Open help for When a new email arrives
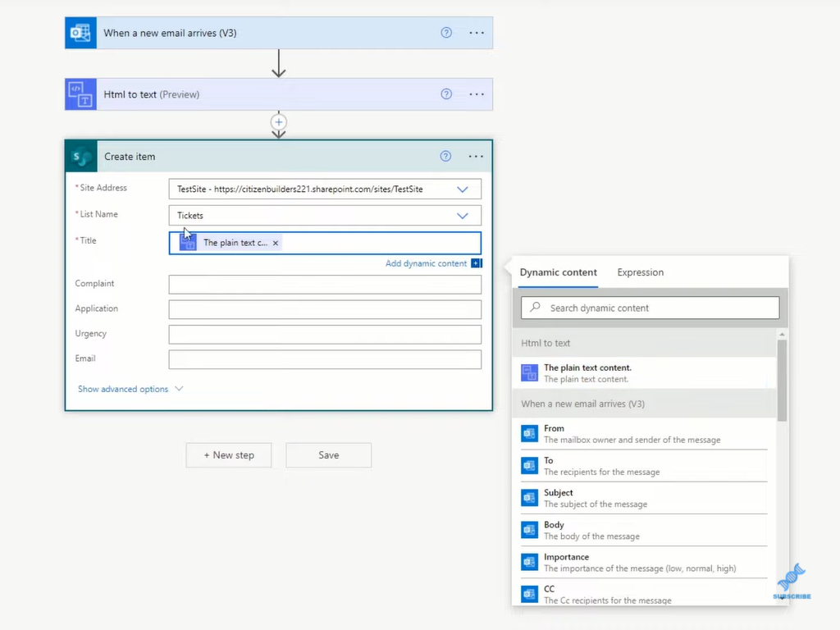 (x=445, y=33)
